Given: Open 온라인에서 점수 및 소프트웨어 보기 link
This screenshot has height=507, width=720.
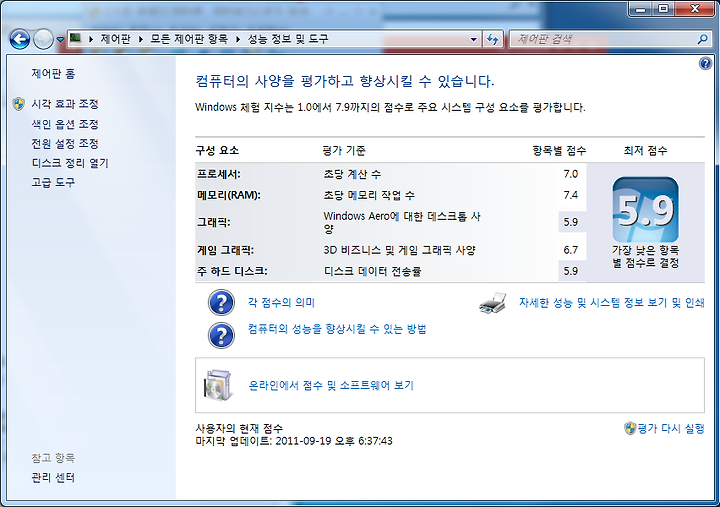Looking at the screenshot, I should pos(331,385).
